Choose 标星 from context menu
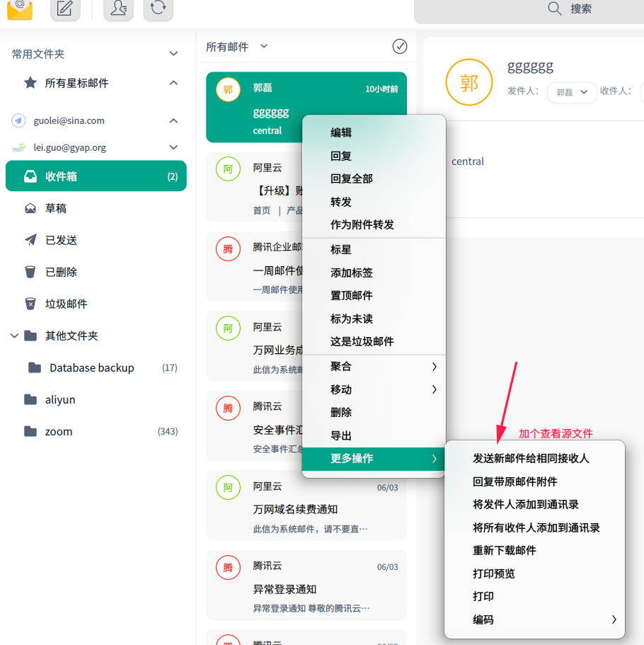This screenshot has height=645, width=644. click(x=374, y=249)
